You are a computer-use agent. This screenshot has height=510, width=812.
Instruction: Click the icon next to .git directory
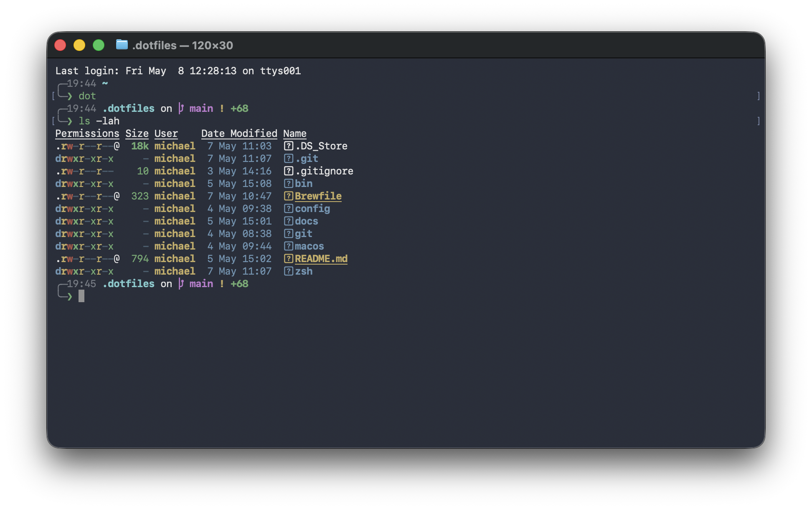(x=288, y=159)
